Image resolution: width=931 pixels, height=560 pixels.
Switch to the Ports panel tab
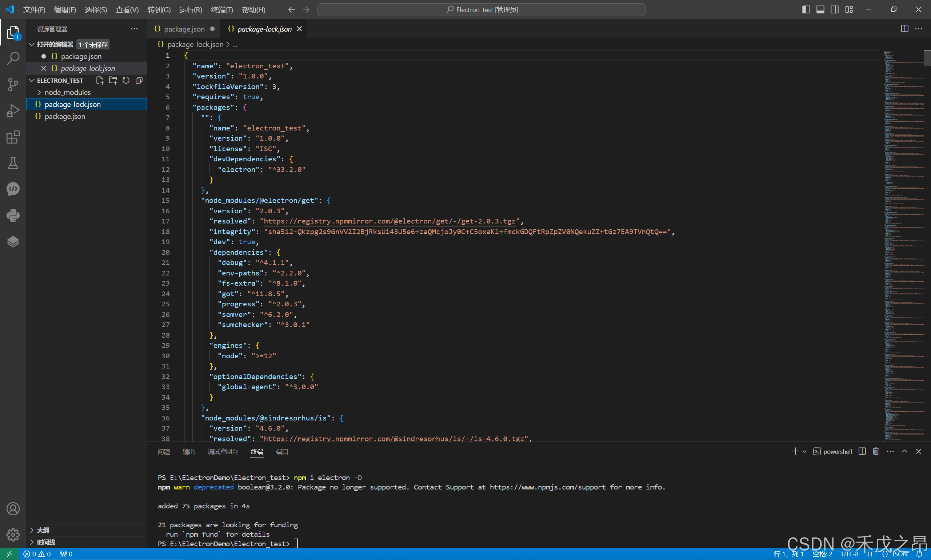tap(281, 452)
